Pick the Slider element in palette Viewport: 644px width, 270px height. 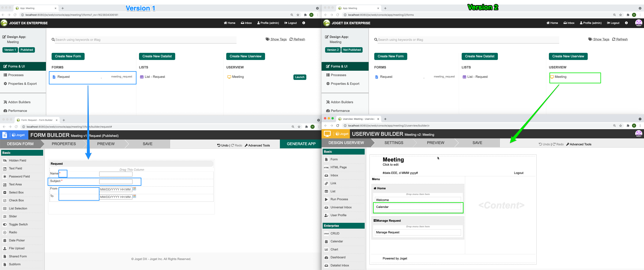coord(13,216)
